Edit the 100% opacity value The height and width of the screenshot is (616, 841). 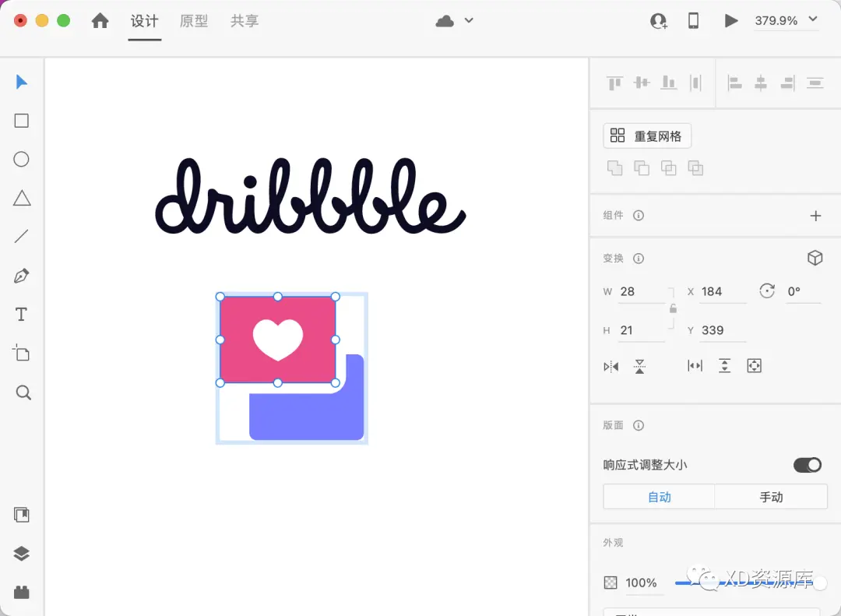pyautogui.click(x=644, y=583)
